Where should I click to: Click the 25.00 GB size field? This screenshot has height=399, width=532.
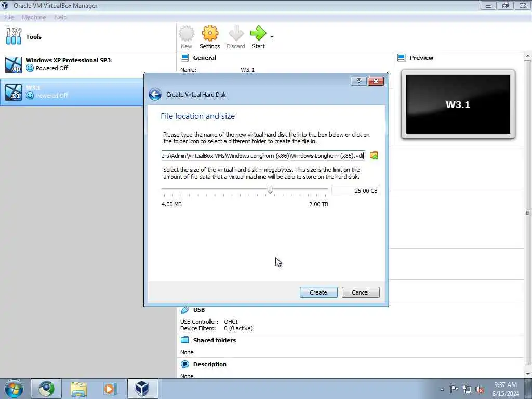click(x=355, y=191)
